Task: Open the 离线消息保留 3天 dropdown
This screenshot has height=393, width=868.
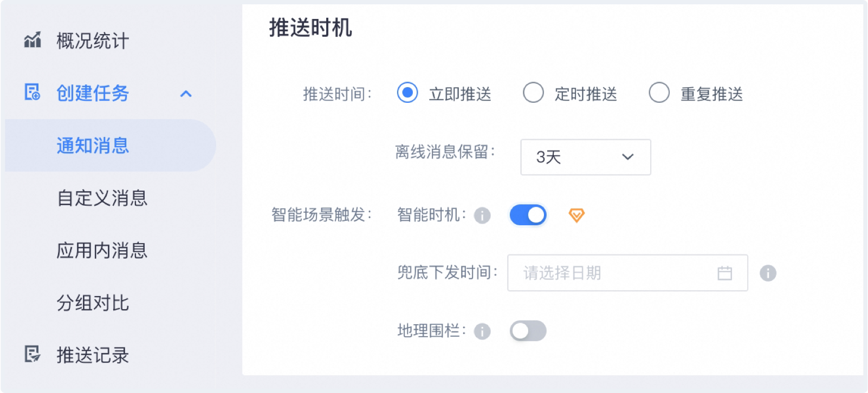Action: [x=585, y=157]
